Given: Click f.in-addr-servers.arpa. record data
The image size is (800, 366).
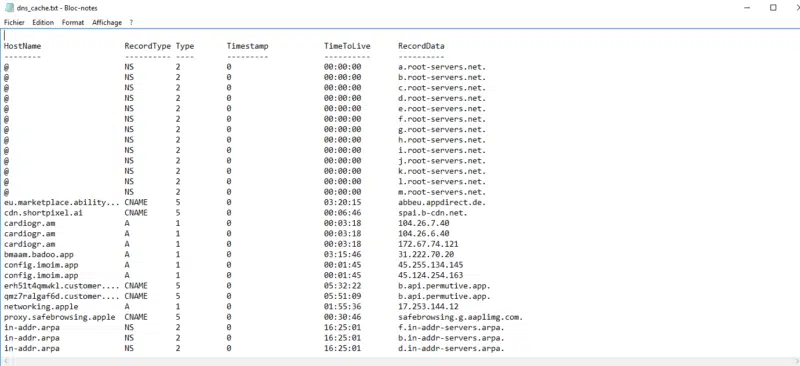Looking at the screenshot, I should click(451, 327).
